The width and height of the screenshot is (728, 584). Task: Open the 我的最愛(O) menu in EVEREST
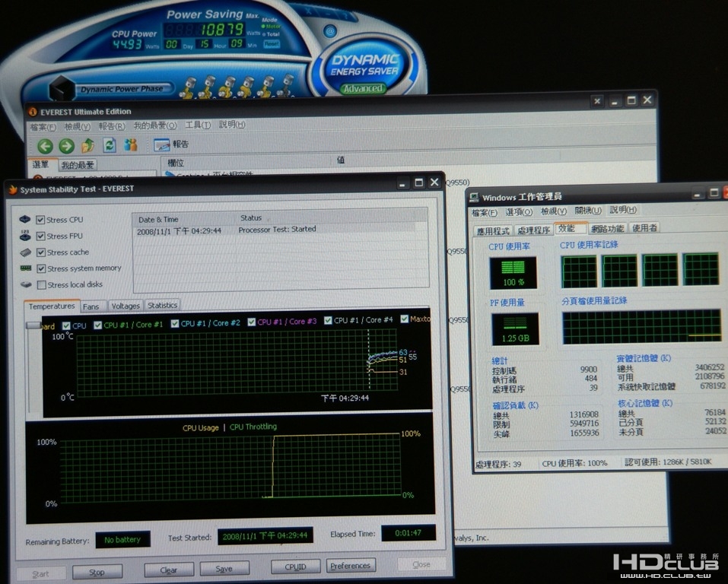point(155,125)
